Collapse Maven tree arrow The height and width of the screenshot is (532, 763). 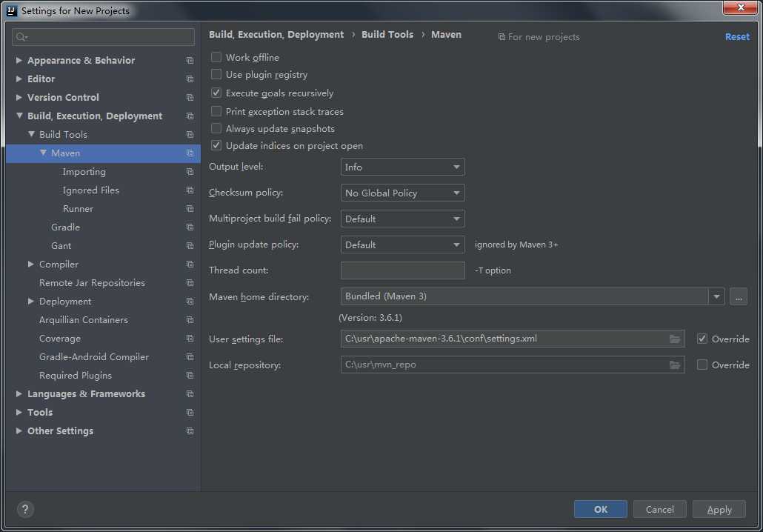coord(43,153)
